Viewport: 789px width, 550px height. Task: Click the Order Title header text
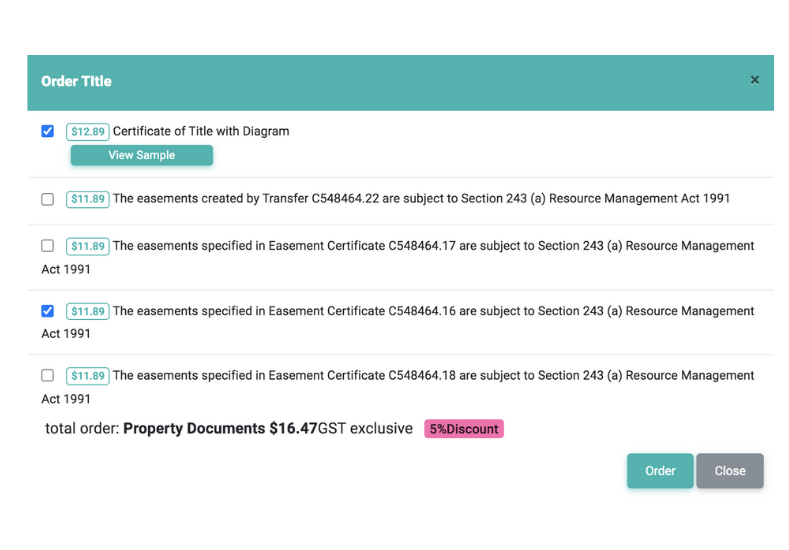point(76,81)
